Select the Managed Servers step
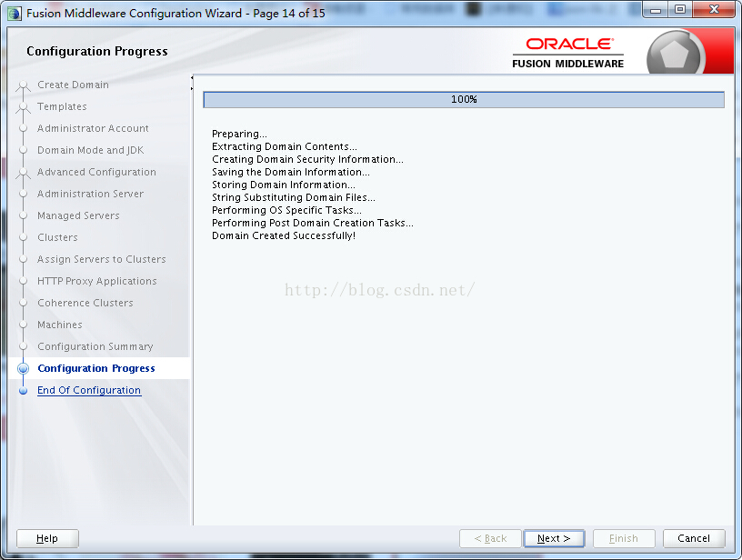This screenshot has width=742, height=560. tap(78, 215)
